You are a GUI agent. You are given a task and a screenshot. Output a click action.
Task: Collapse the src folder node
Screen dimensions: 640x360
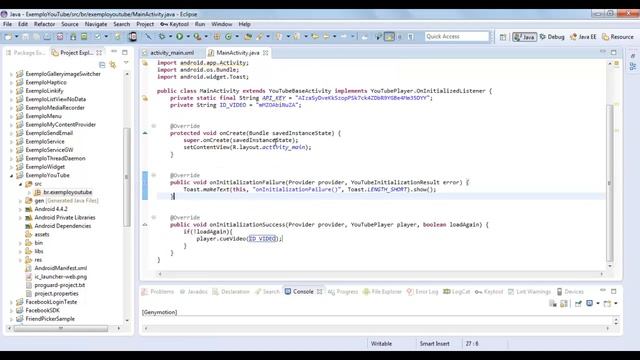click(x=20, y=184)
